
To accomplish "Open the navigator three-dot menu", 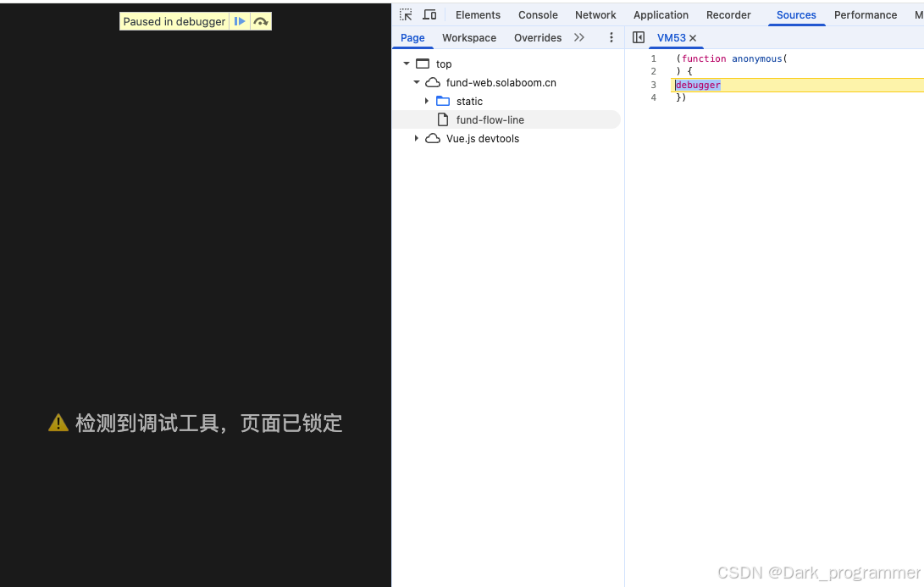I will coord(611,38).
